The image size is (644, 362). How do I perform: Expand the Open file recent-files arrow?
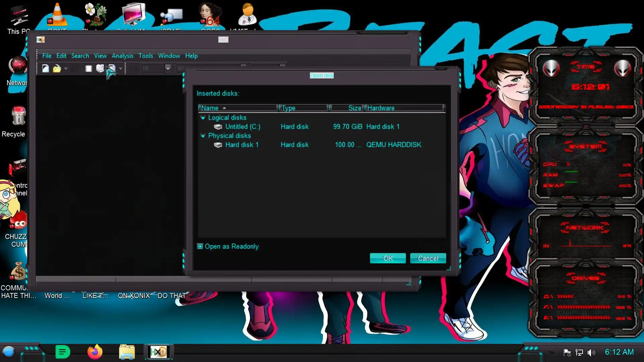pyautogui.click(x=66, y=68)
